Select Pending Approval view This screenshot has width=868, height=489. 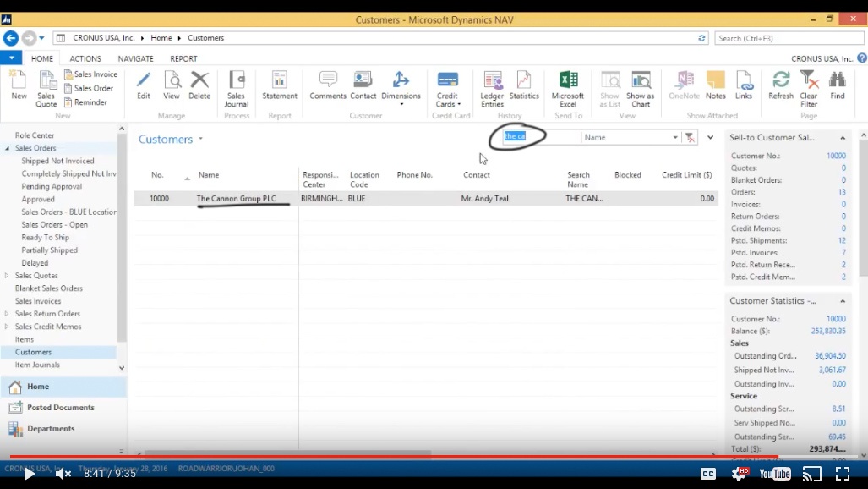(x=52, y=186)
